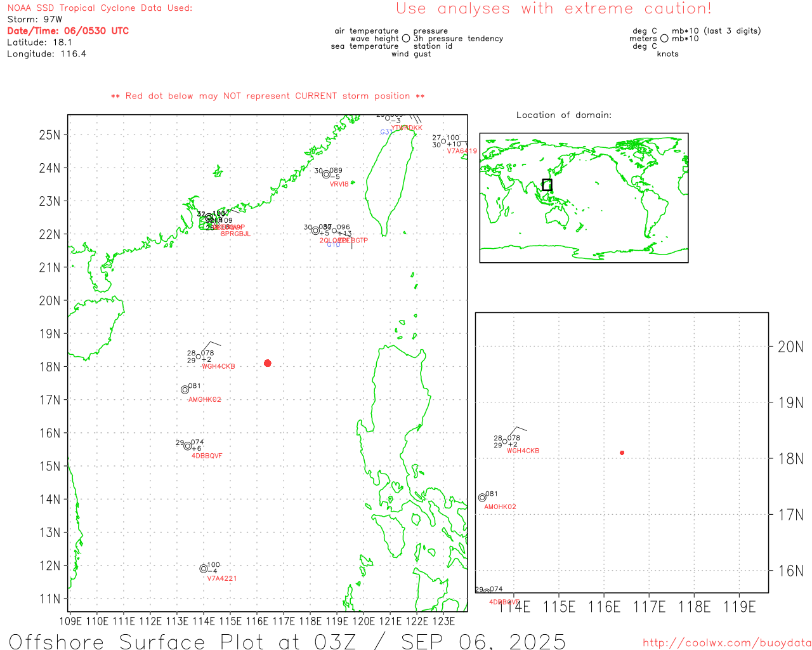Click the 'station id' legend label

pyautogui.click(x=433, y=46)
